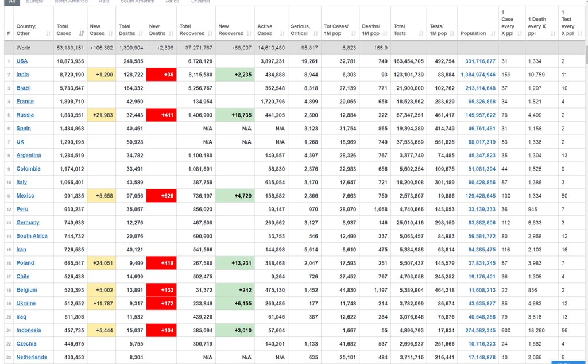Click Active Cases sort icon

pos(283,34)
